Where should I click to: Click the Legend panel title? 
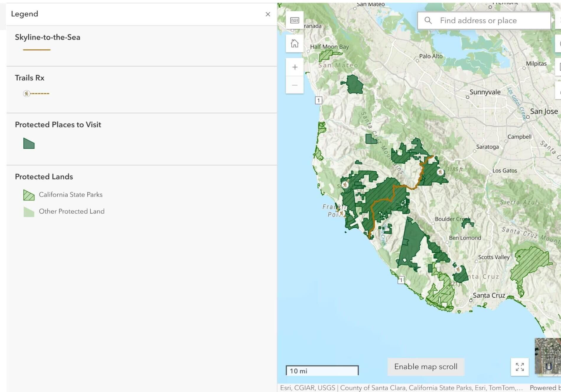tap(25, 14)
